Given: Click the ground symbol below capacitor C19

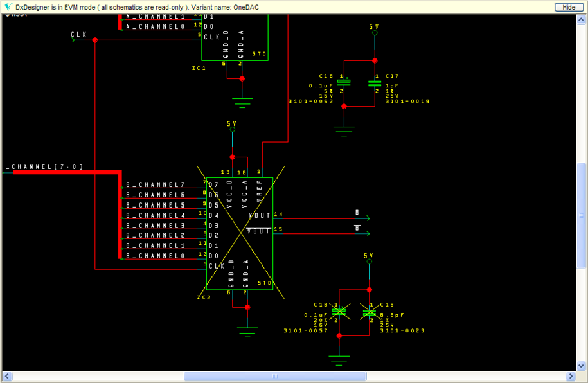Looking at the screenshot, I should coord(339,357).
